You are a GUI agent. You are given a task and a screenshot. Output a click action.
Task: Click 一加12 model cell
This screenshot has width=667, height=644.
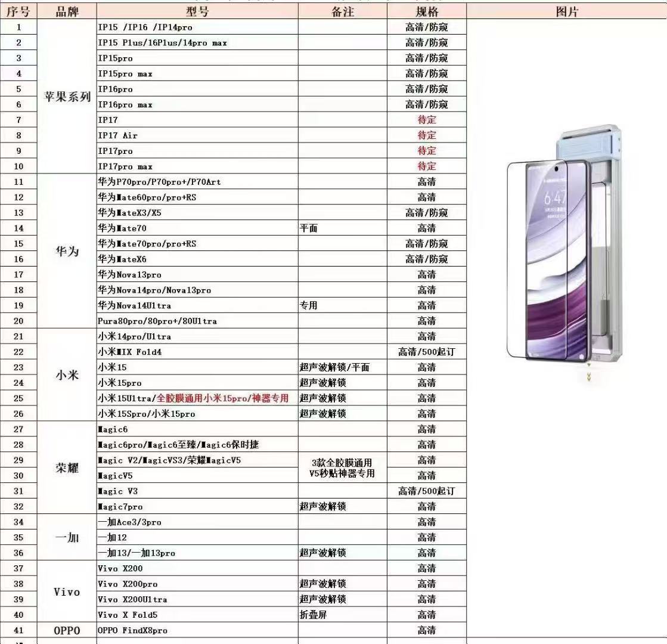pos(197,537)
